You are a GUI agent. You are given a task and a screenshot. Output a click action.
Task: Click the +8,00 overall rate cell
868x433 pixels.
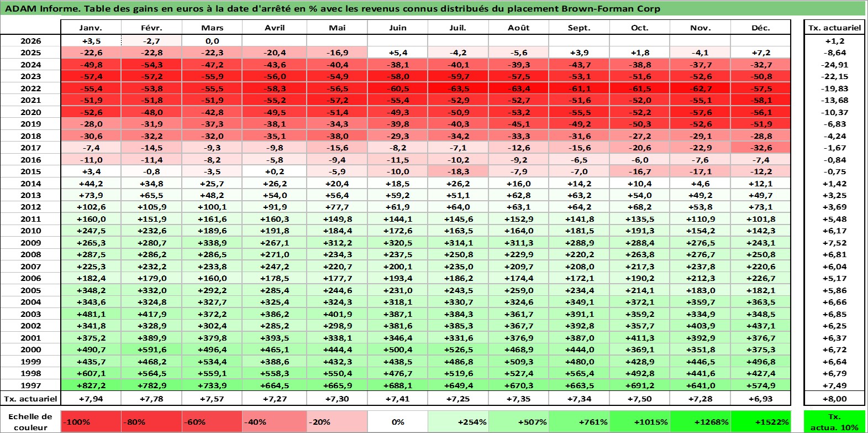click(x=834, y=399)
